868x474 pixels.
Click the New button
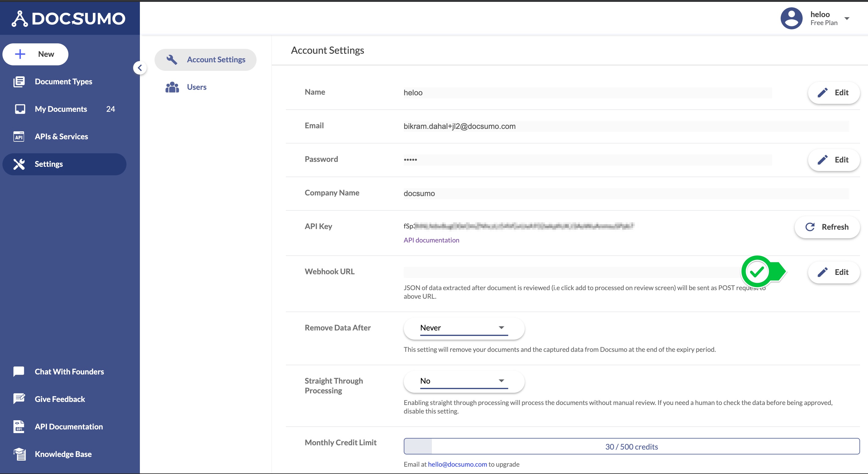(35, 54)
